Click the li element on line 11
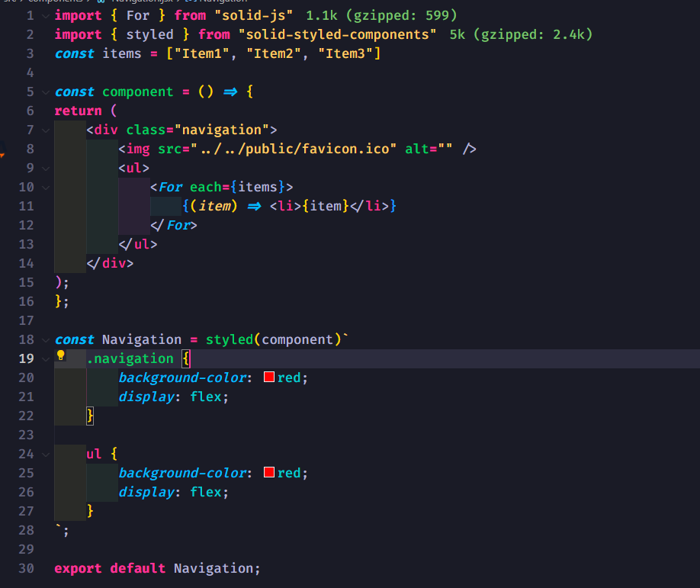This screenshot has height=588, width=700. click(329, 206)
